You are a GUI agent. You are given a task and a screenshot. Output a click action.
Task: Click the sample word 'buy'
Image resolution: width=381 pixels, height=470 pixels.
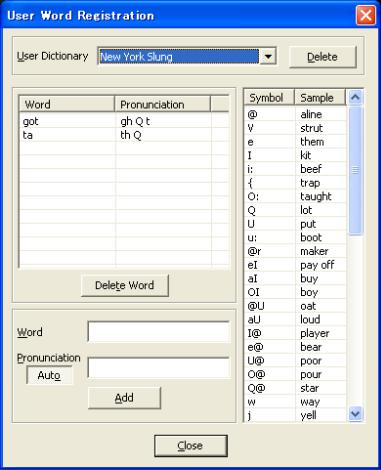(x=309, y=279)
